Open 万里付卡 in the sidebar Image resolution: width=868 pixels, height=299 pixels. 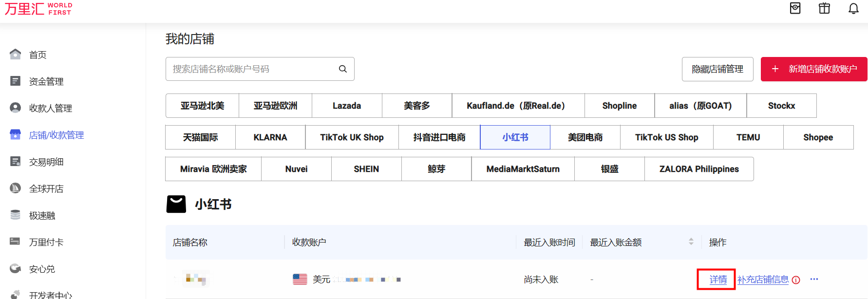point(46,243)
